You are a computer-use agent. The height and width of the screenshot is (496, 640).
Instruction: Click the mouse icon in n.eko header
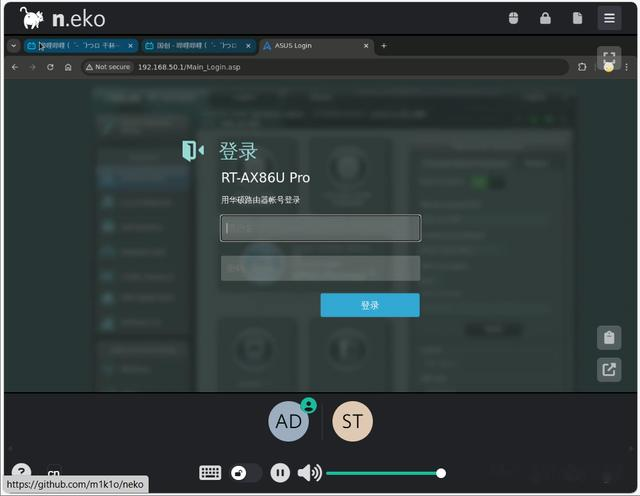pyautogui.click(x=513, y=18)
